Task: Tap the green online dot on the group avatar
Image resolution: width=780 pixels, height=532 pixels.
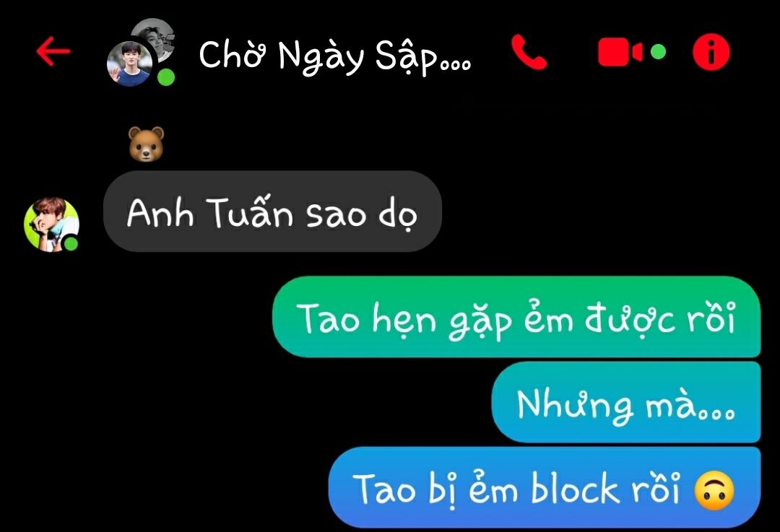Action: click(166, 77)
